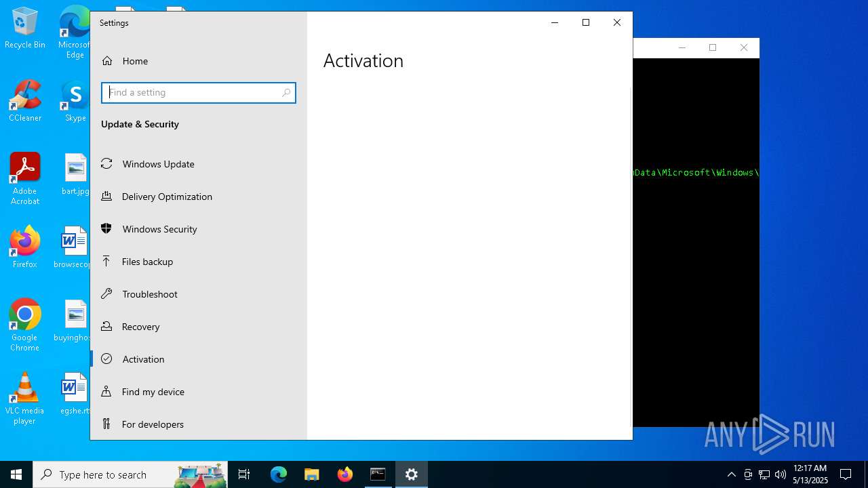Click the Troubleshoot wrench icon
The width and height of the screenshot is (868, 488).
click(x=106, y=293)
